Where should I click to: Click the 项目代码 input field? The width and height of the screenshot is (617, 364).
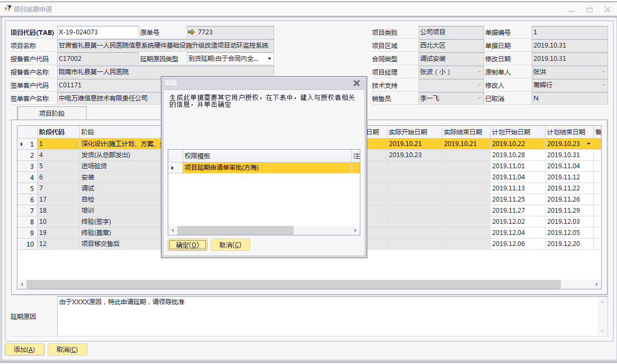97,32
